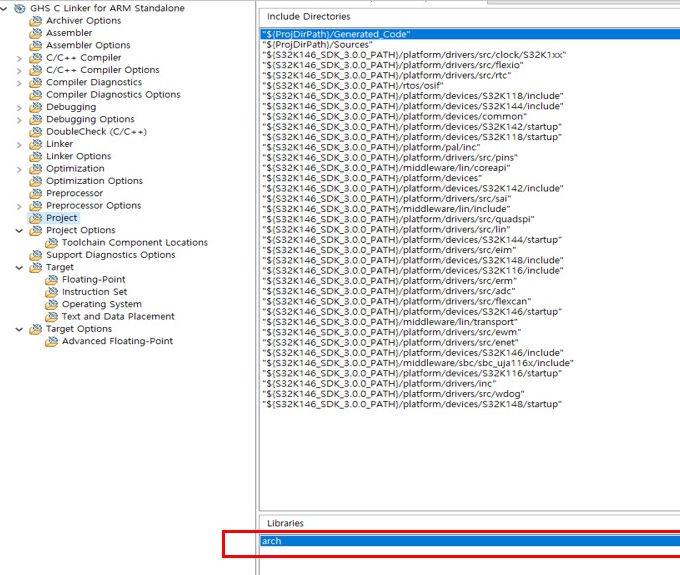Select the "${ProjDirPath}/Sources" include entry

click(317, 45)
